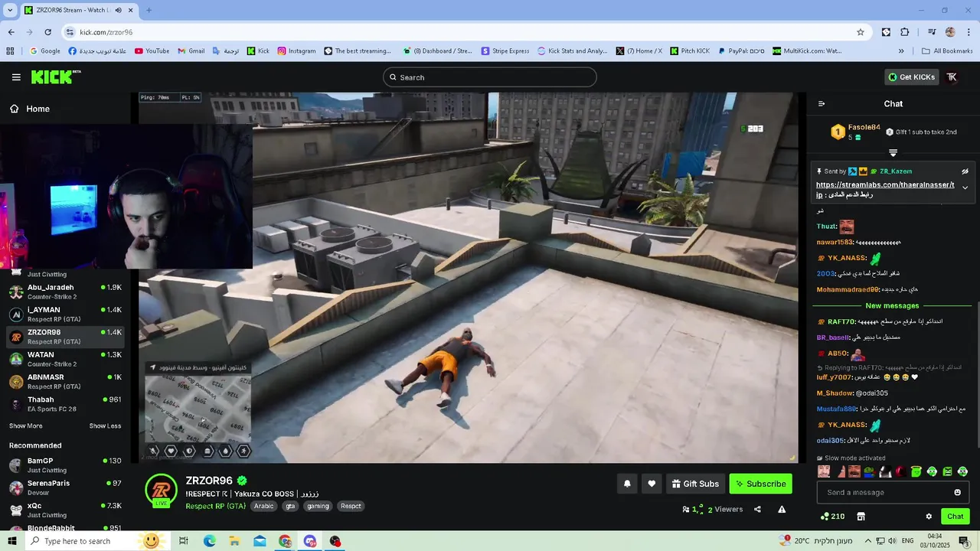This screenshot has width=980, height=551.
Task: Open the hamburger sidebar menu
Action: pos(16,77)
